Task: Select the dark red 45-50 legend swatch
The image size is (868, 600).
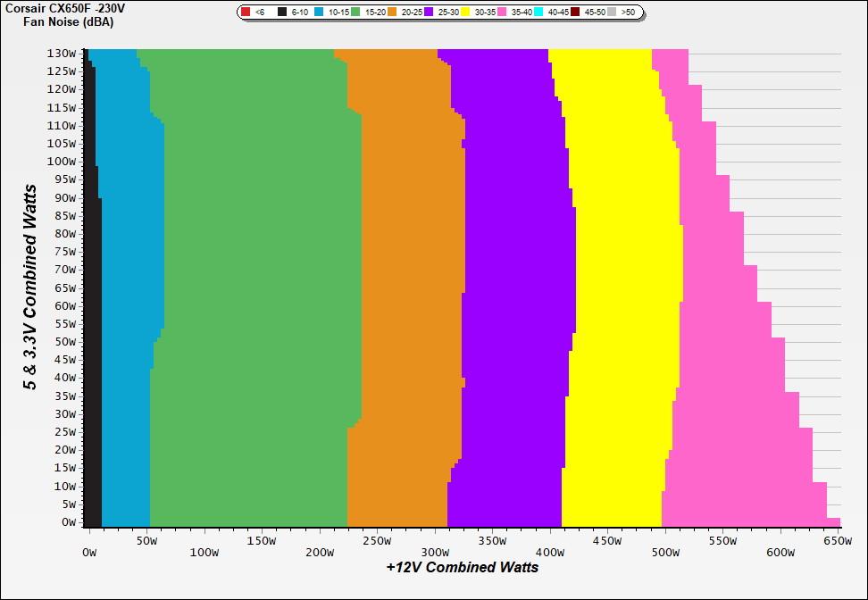Action: click(x=575, y=12)
